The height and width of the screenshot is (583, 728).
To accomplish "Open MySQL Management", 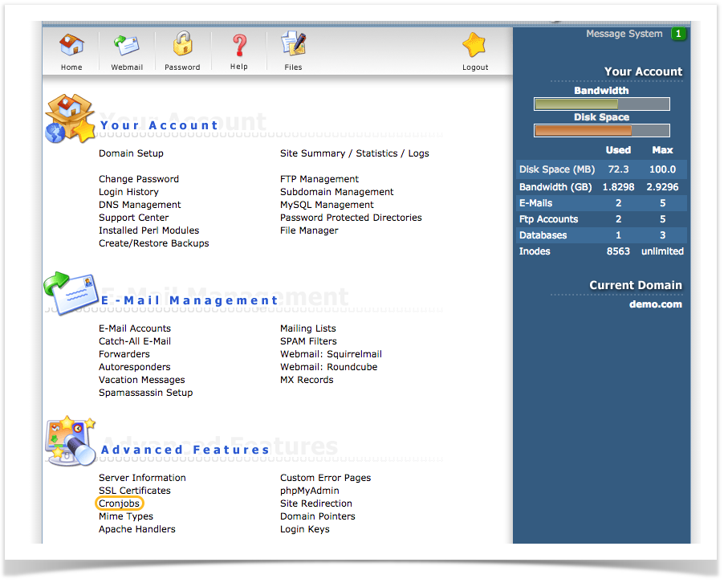I will tap(327, 205).
